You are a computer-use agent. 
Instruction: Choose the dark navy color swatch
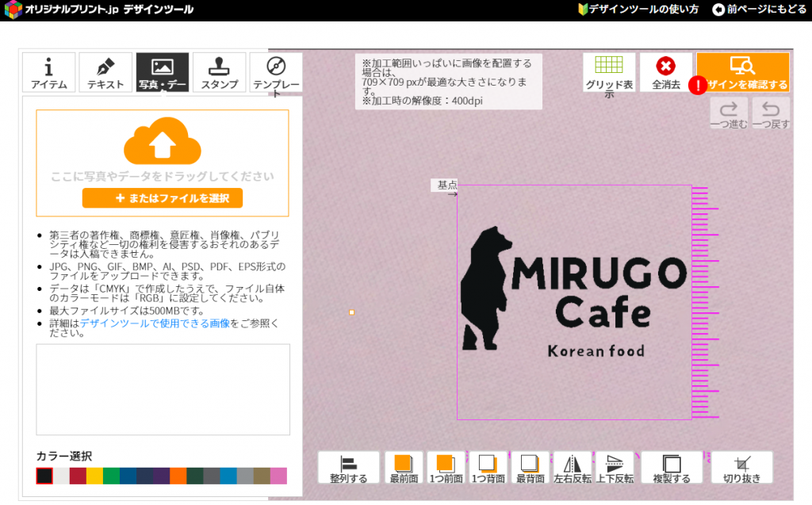tap(144, 476)
